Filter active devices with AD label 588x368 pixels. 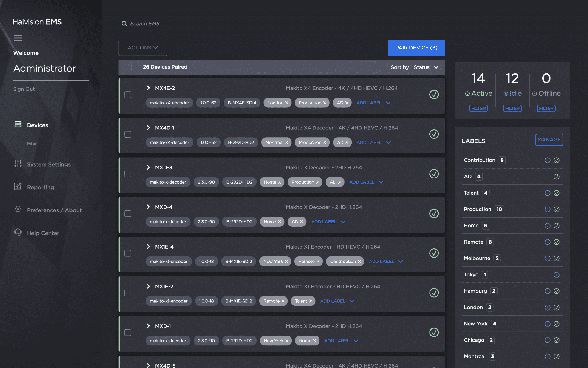[x=556, y=177]
